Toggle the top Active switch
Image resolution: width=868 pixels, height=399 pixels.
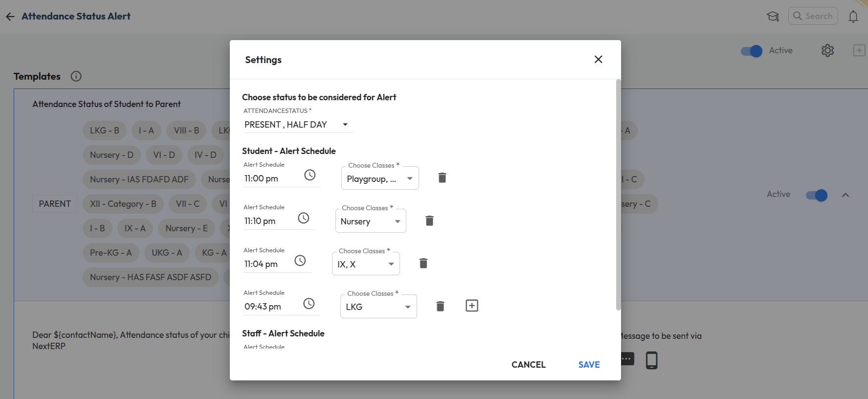pyautogui.click(x=751, y=51)
